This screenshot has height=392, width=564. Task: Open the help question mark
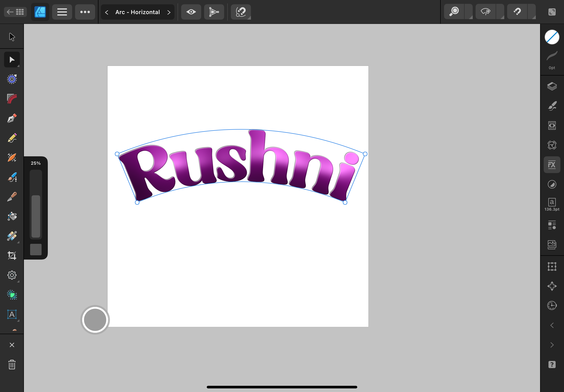pos(552,365)
